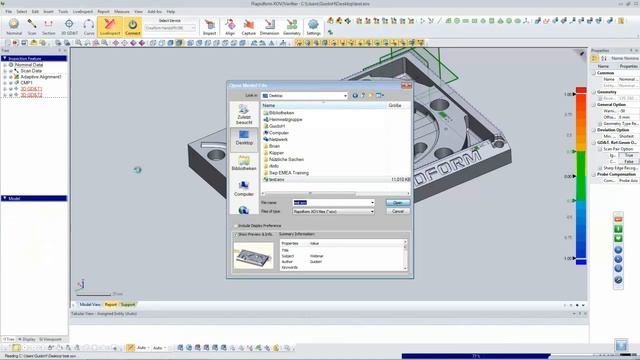Viewport: 640px width, 360px height.
Task: Click the blue bottom of color deviation bar
Action: click(x=581, y=261)
